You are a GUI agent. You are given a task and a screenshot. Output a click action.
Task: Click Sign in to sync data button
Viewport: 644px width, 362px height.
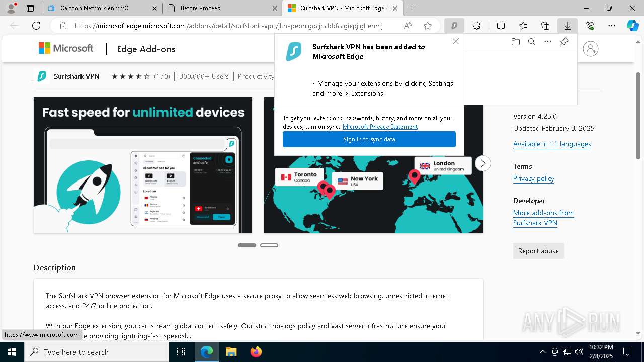point(369,139)
